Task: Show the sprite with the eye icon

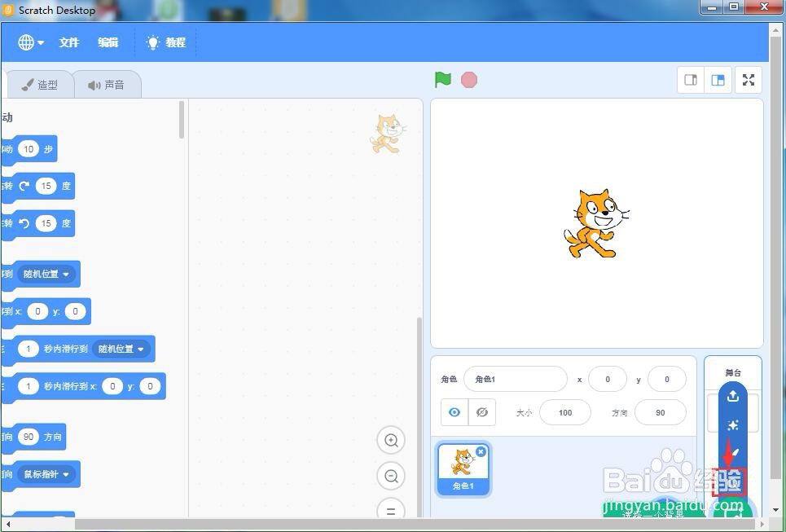Action: point(454,412)
